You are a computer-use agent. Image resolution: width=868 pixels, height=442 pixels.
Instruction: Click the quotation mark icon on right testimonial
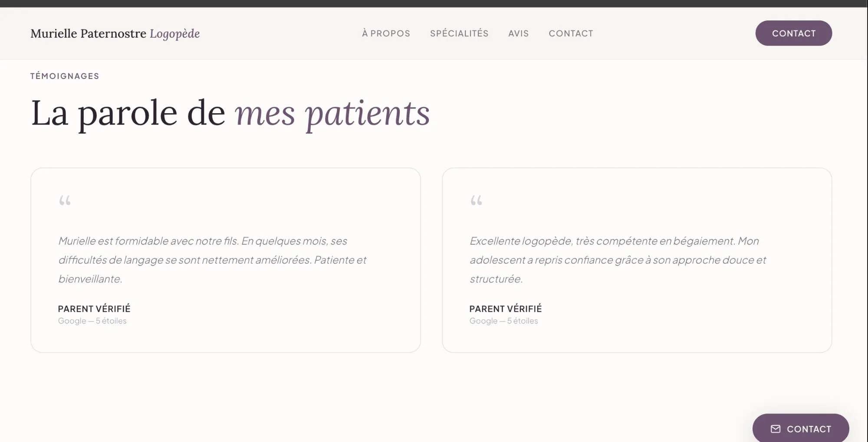point(477,201)
